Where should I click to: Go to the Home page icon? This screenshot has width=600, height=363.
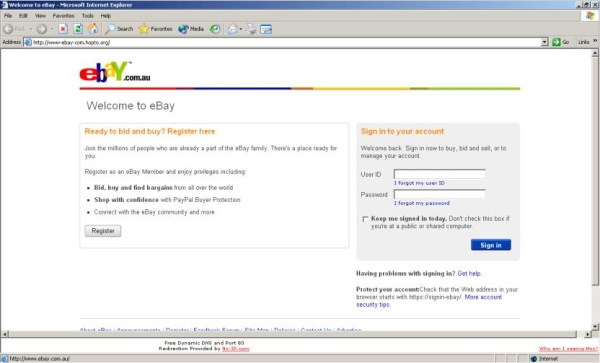click(93, 29)
